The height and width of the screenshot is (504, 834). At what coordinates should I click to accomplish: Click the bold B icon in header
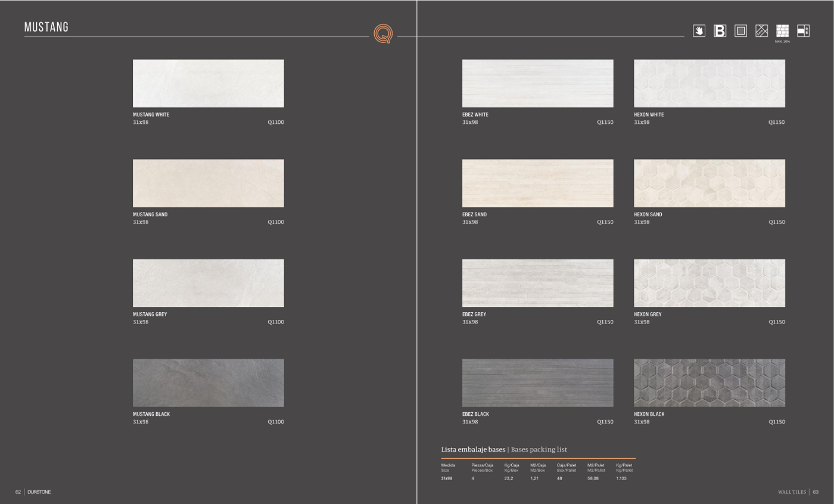coord(720,31)
